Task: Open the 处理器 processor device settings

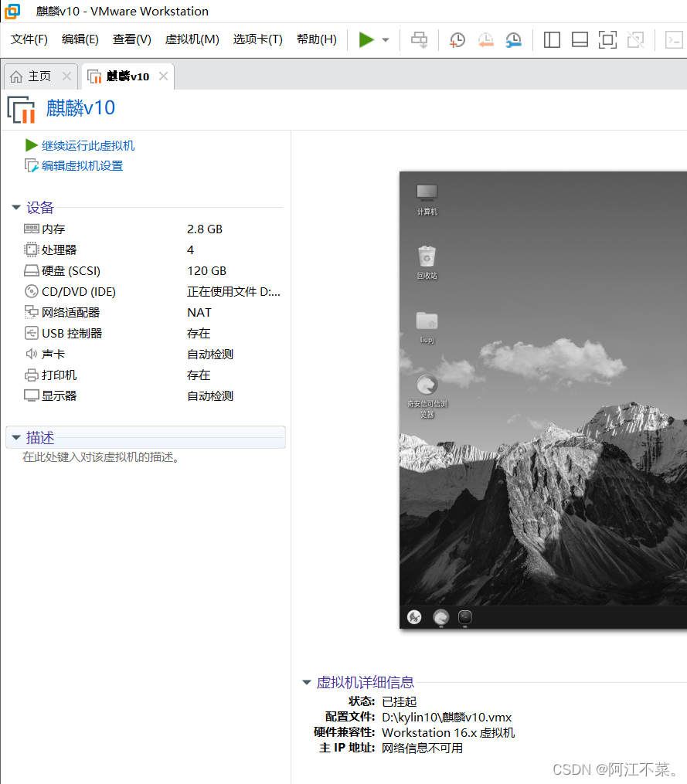Action: 54,249
